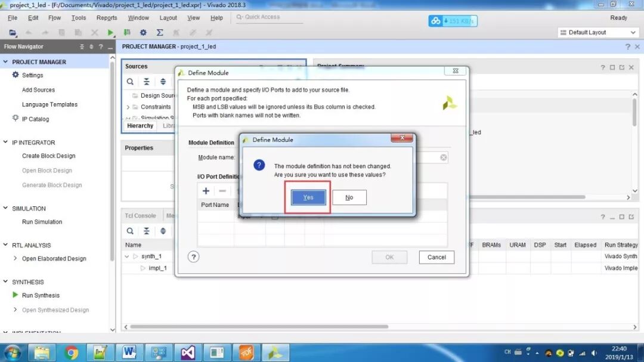Collapse the SYNTHESIS section
Viewport: 644px width, 362px height.
5,282
